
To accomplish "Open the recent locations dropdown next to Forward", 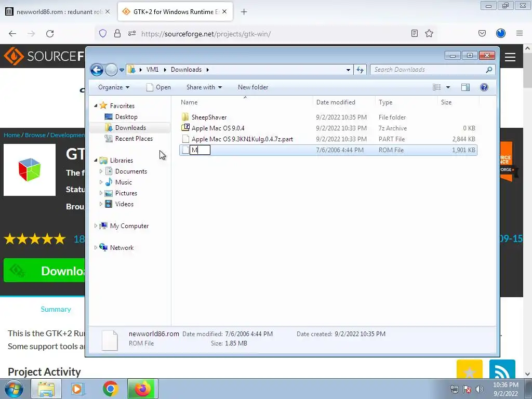I will pos(122,70).
